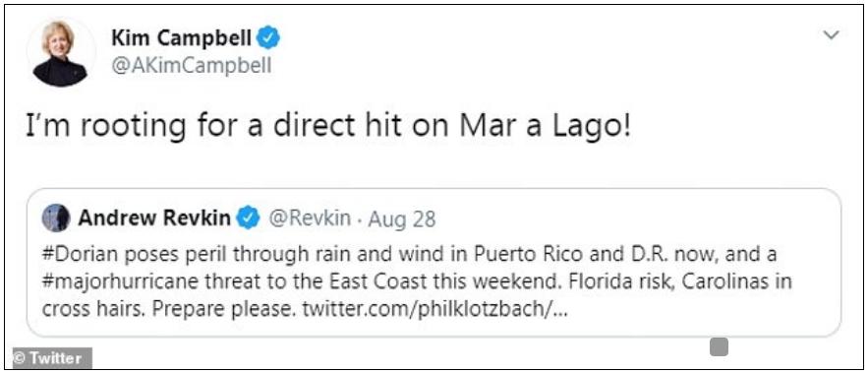Click the verified badge next to Andrew Revkin
Image resolution: width=868 pixels, height=373 pixels.
coord(248,218)
